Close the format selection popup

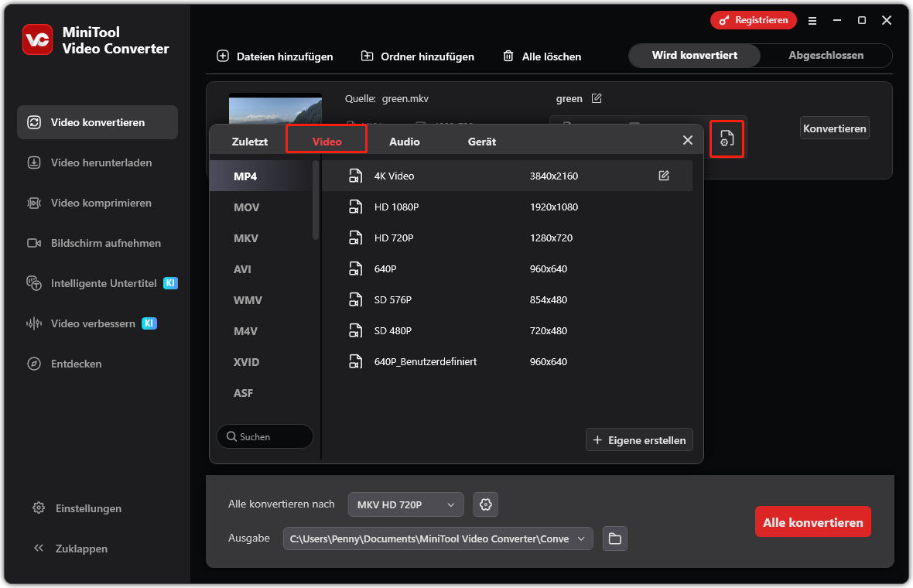tap(688, 140)
